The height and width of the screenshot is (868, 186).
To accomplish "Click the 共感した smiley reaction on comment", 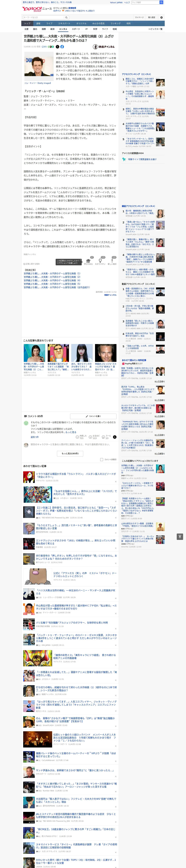I will (x=77, y=437).
